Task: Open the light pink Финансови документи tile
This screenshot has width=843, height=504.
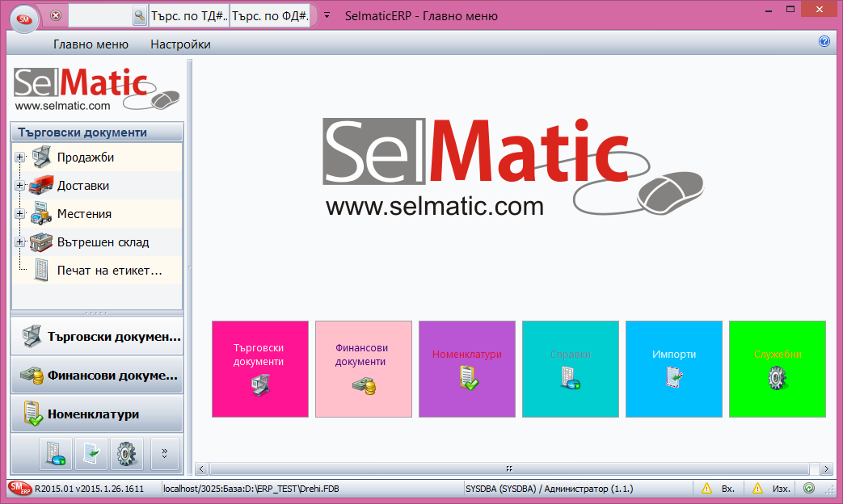Action: point(364,369)
